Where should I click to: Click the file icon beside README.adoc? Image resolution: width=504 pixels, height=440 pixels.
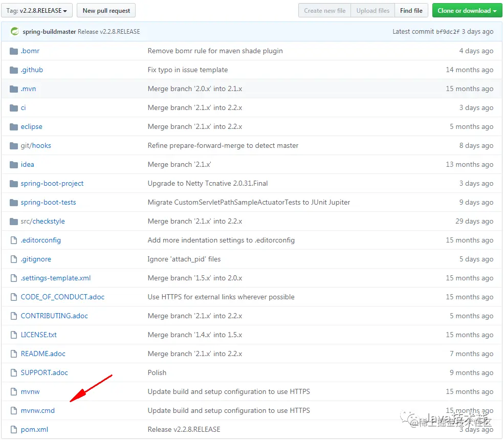[x=14, y=354]
